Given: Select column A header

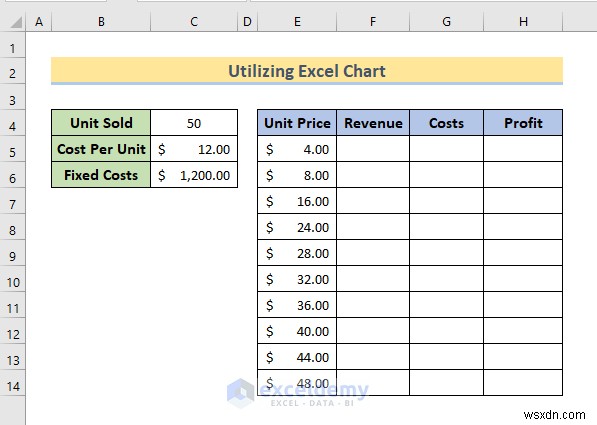Looking at the screenshot, I should click(39, 22).
